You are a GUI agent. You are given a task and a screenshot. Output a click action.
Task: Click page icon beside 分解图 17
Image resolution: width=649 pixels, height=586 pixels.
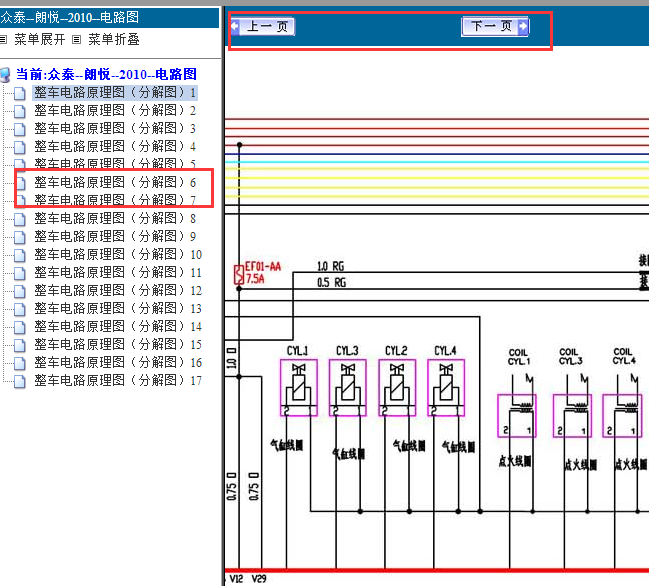coord(19,382)
